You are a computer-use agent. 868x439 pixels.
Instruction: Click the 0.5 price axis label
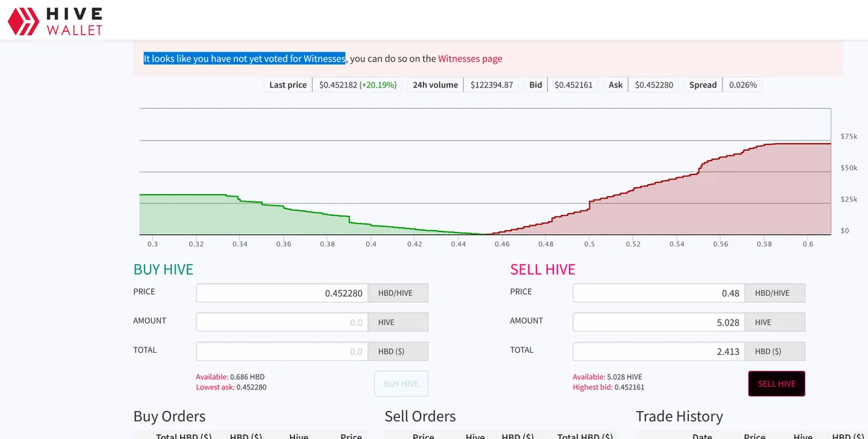590,244
